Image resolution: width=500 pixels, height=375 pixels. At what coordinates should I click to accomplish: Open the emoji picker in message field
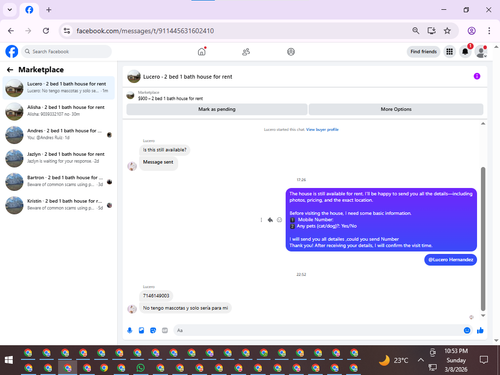click(x=467, y=330)
